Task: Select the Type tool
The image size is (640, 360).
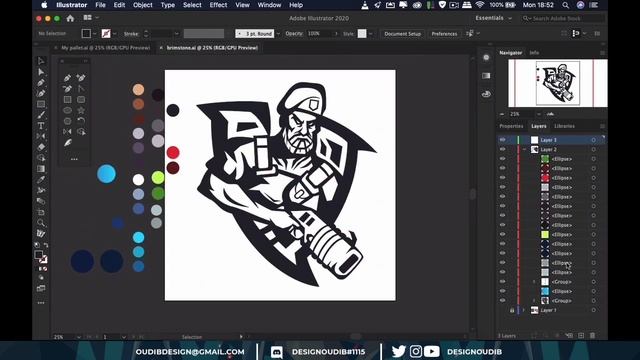Action: pyautogui.click(x=41, y=126)
